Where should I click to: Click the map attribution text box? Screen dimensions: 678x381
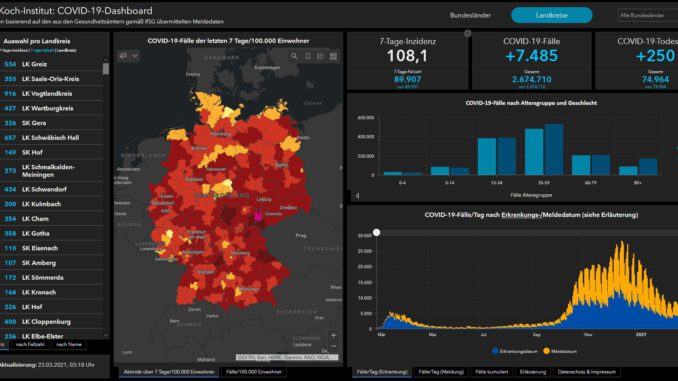tap(287, 357)
